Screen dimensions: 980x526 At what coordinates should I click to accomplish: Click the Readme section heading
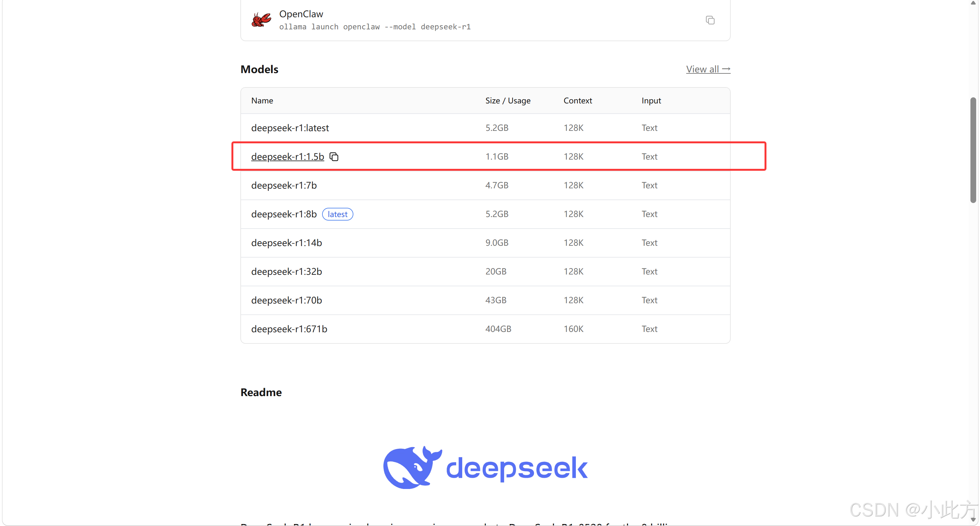(261, 392)
